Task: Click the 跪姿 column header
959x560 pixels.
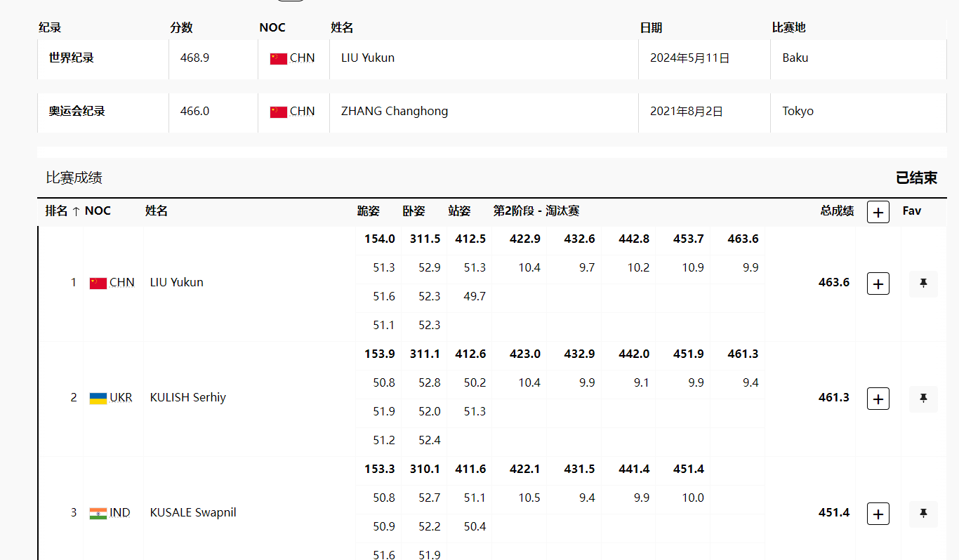Action: pos(369,211)
